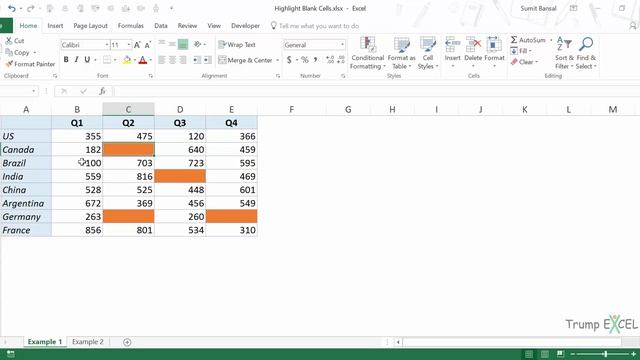Open the Home ribbon tab
640x360 pixels.
coord(28,26)
